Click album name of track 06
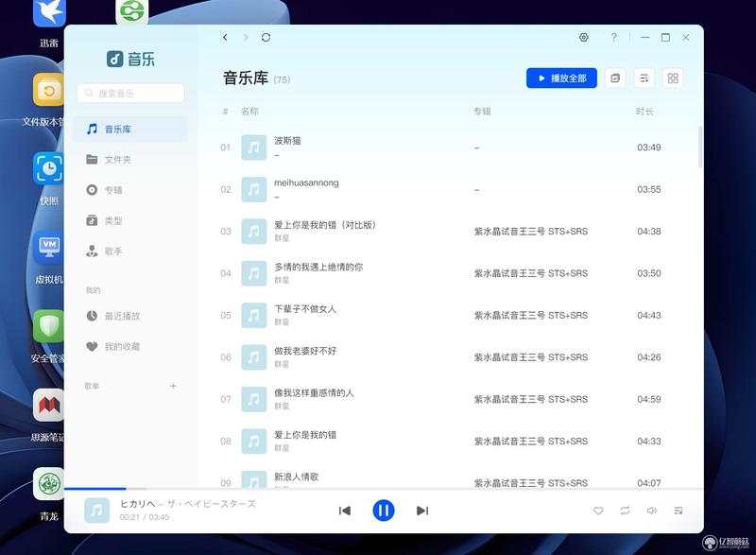This screenshot has width=756, height=555. tap(531, 357)
